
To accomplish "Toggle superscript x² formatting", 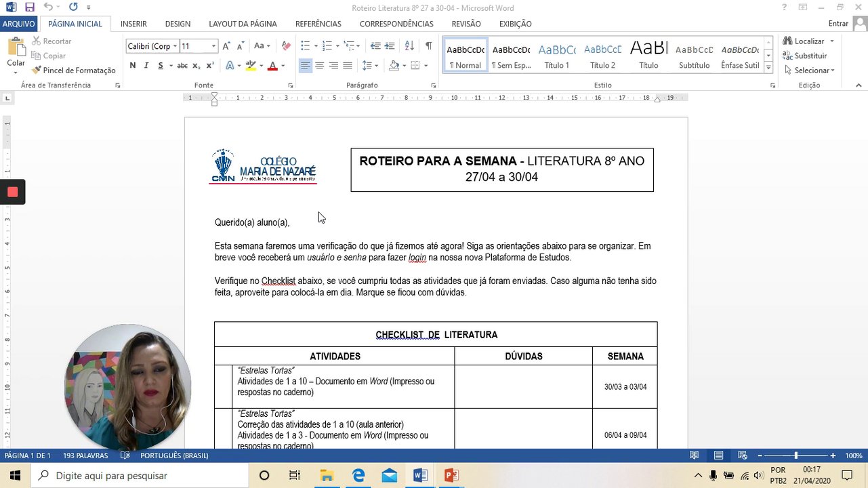I will point(210,66).
